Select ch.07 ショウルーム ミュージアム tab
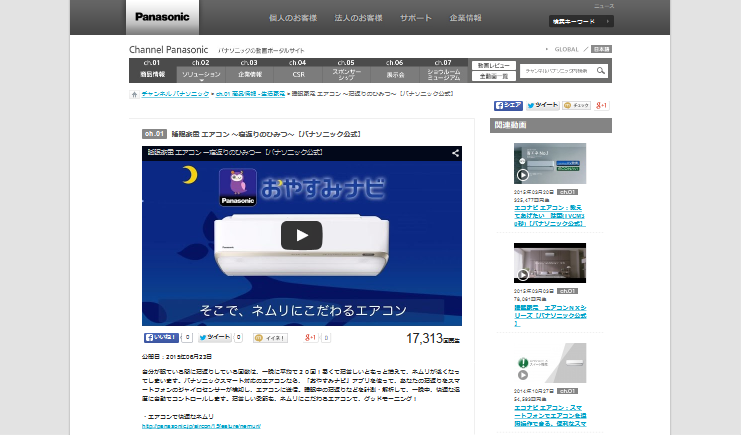 444,70
